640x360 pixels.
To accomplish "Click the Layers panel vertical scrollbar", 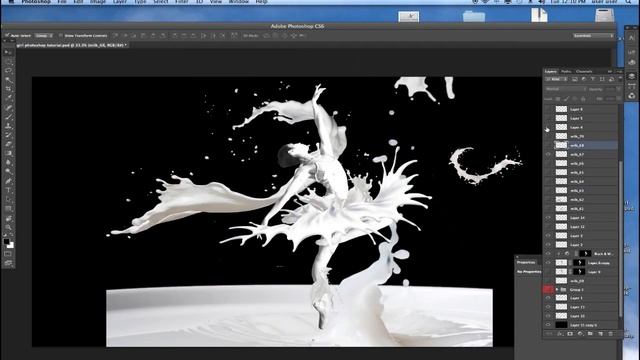I will point(621,239).
